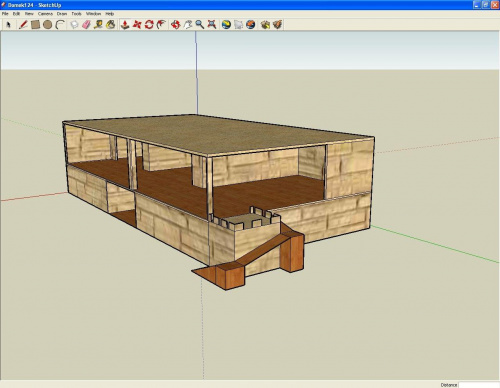
Task: Activate the Paint Bucket tool
Action: tap(111, 25)
